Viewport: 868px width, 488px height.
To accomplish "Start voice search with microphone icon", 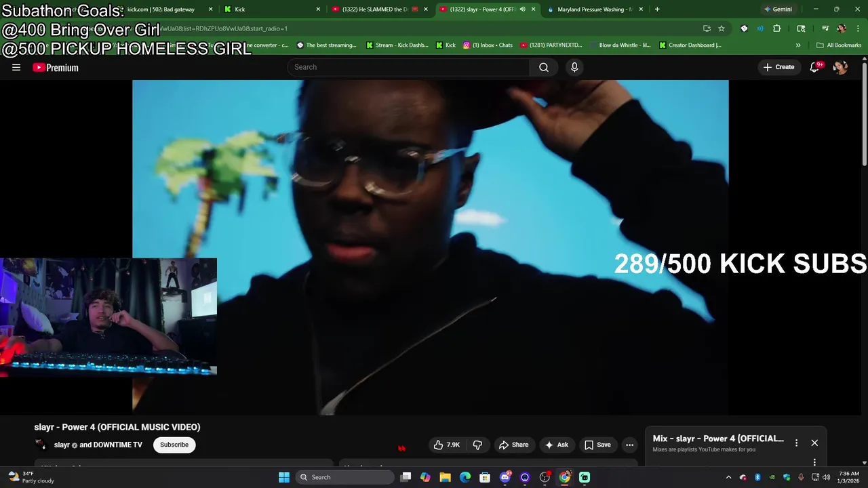I will coord(574,67).
